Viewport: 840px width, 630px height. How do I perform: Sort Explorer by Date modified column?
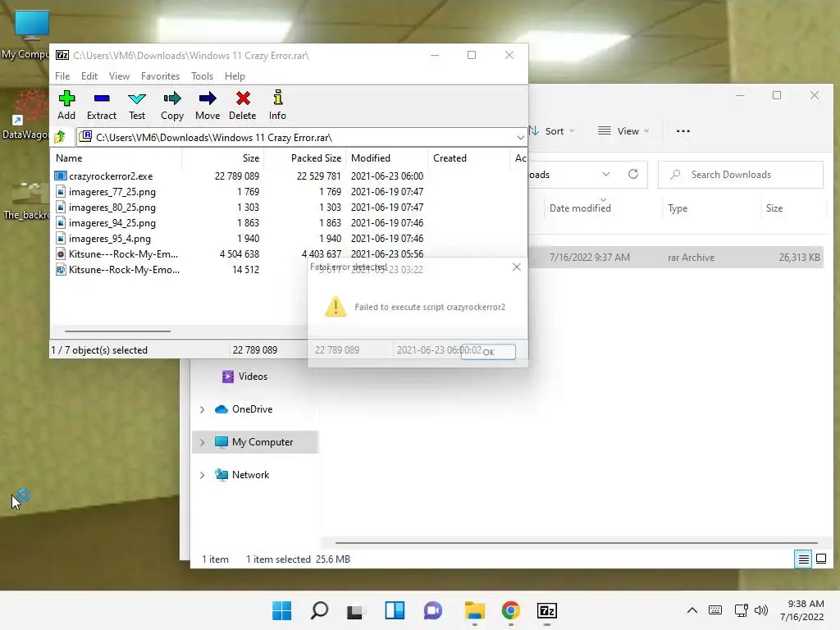tap(580, 208)
